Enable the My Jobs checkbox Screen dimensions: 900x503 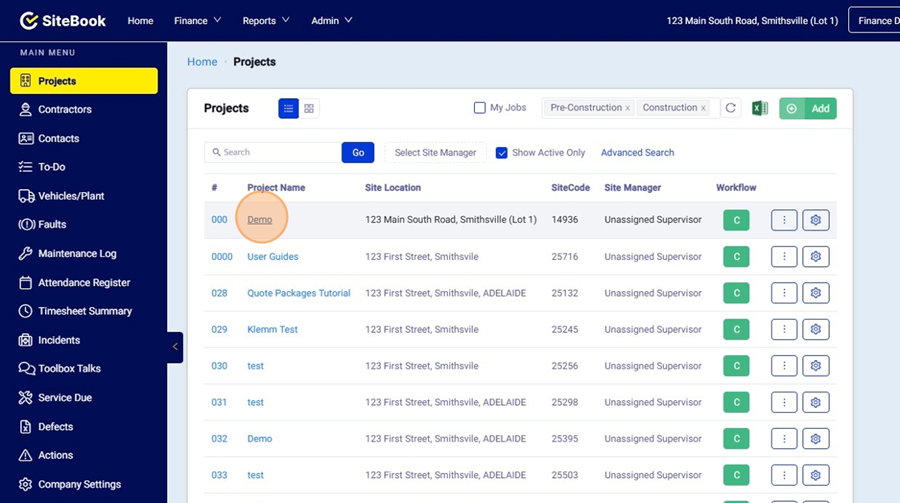(x=480, y=108)
